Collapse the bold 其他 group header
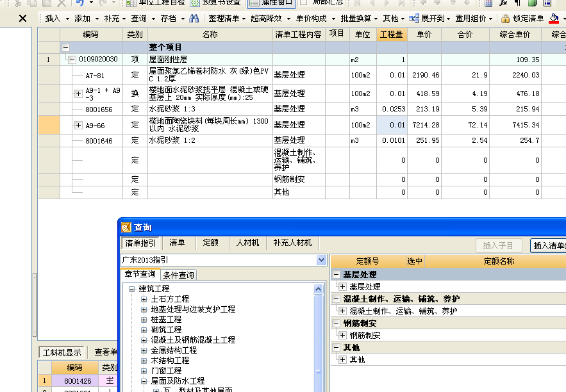Screen dimensions: 566x392 tap(336, 348)
